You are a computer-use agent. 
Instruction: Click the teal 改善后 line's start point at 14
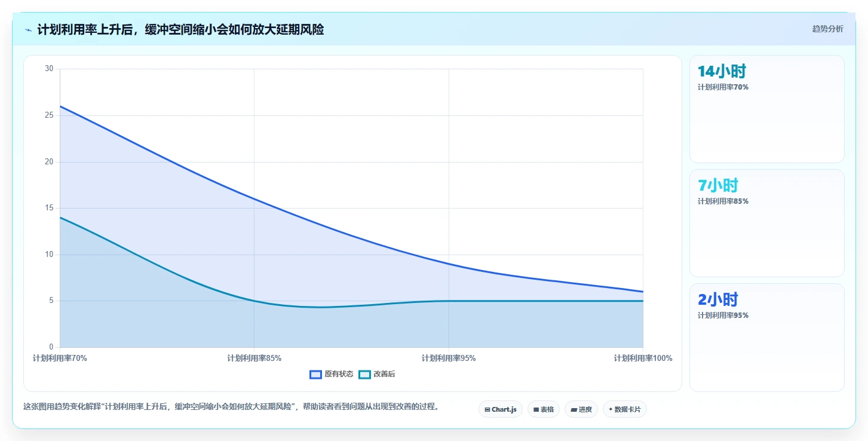60,218
